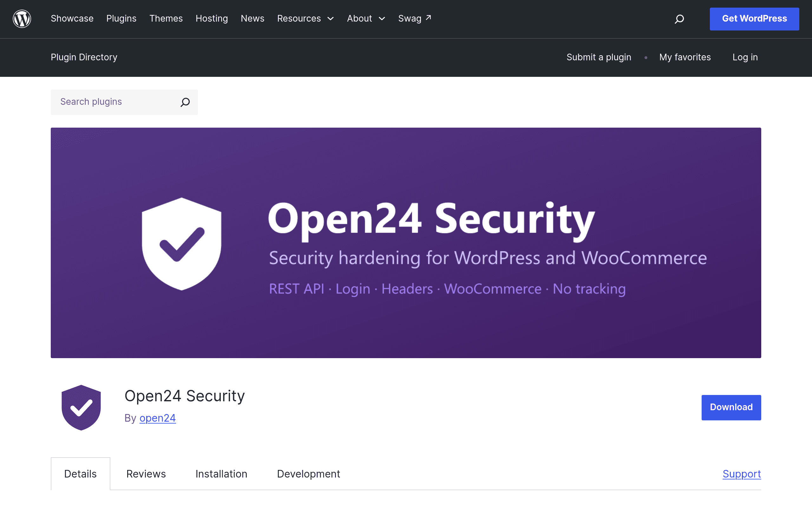Open the site search magnifier in header
Screen dimensions: 812x508
[x=679, y=19]
